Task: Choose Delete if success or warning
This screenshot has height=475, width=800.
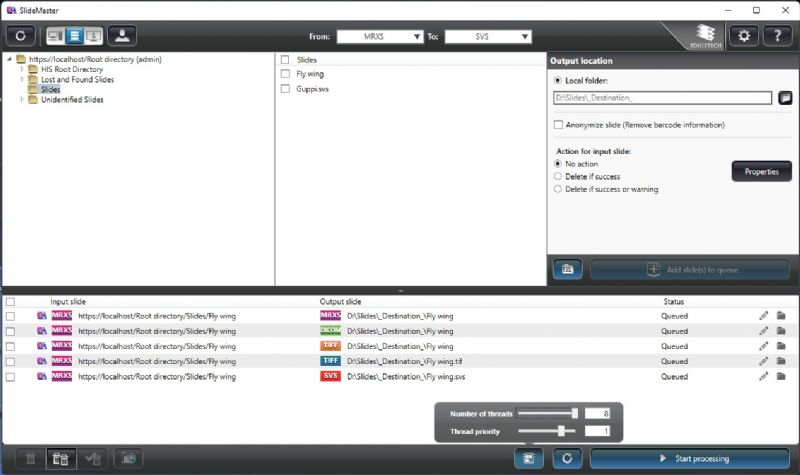Action: point(558,189)
